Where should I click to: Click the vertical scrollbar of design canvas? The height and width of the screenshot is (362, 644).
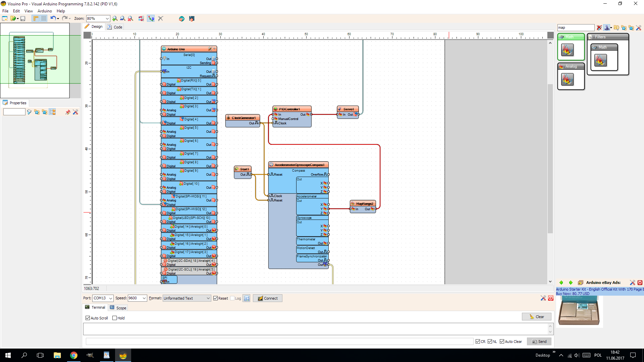click(x=550, y=158)
